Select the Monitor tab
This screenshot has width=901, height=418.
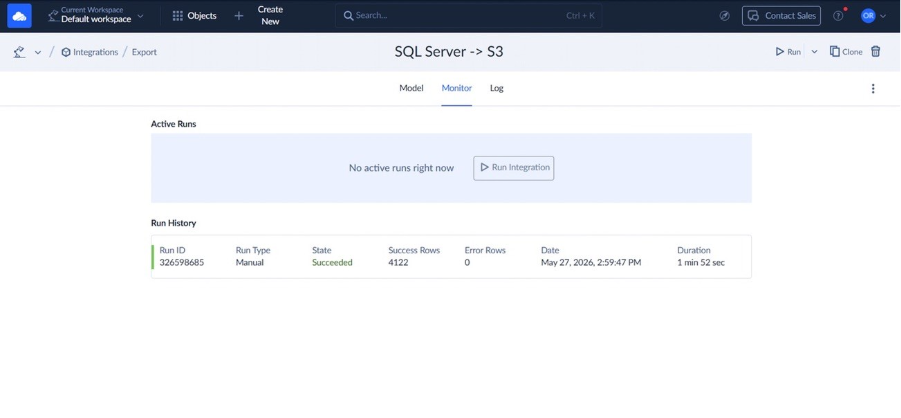457,88
